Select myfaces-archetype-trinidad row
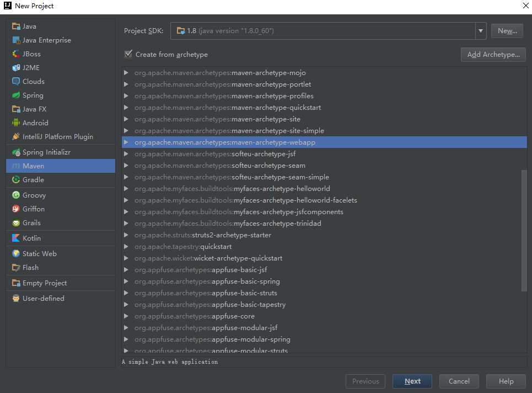The image size is (532, 393). (x=324, y=223)
